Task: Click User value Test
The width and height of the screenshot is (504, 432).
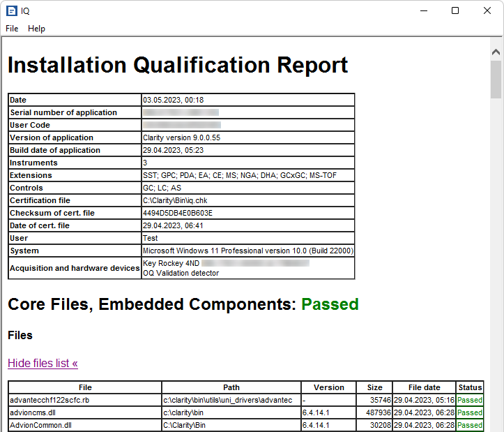Action: (x=151, y=238)
